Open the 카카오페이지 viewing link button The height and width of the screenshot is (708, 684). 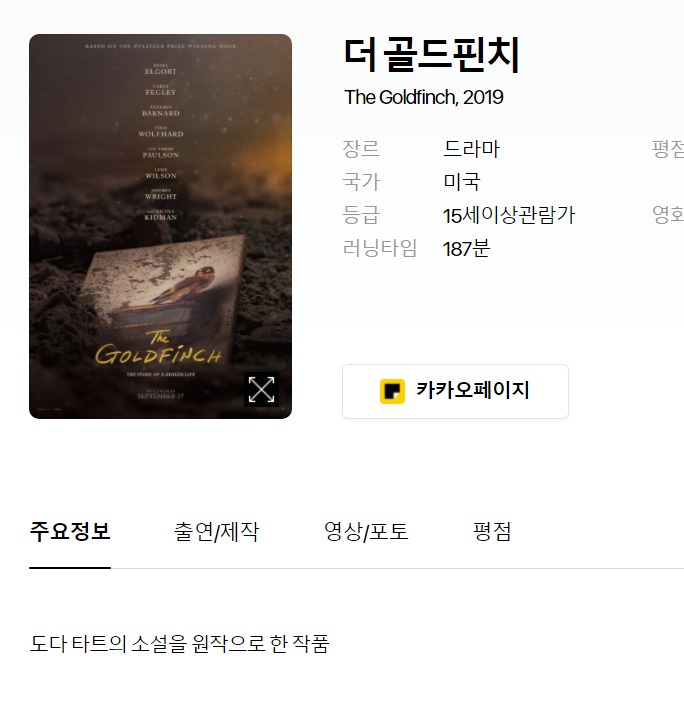coord(455,391)
